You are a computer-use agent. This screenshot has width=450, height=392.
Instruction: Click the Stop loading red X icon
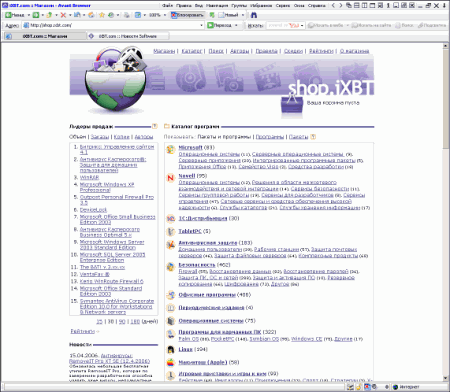(x=63, y=15)
